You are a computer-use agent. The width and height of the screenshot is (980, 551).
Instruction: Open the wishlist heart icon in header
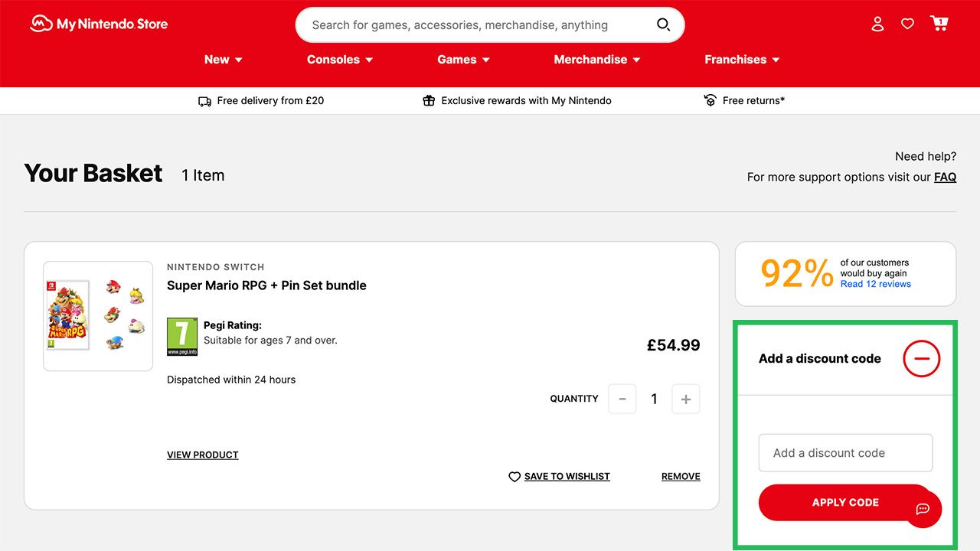(x=907, y=24)
